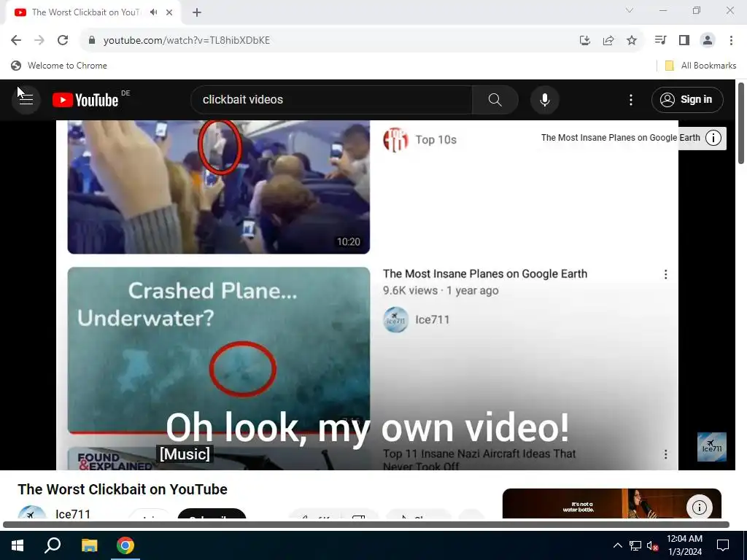The height and width of the screenshot is (560, 747).
Task: Click the video player frame to pause
Action: click(x=367, y=295)
